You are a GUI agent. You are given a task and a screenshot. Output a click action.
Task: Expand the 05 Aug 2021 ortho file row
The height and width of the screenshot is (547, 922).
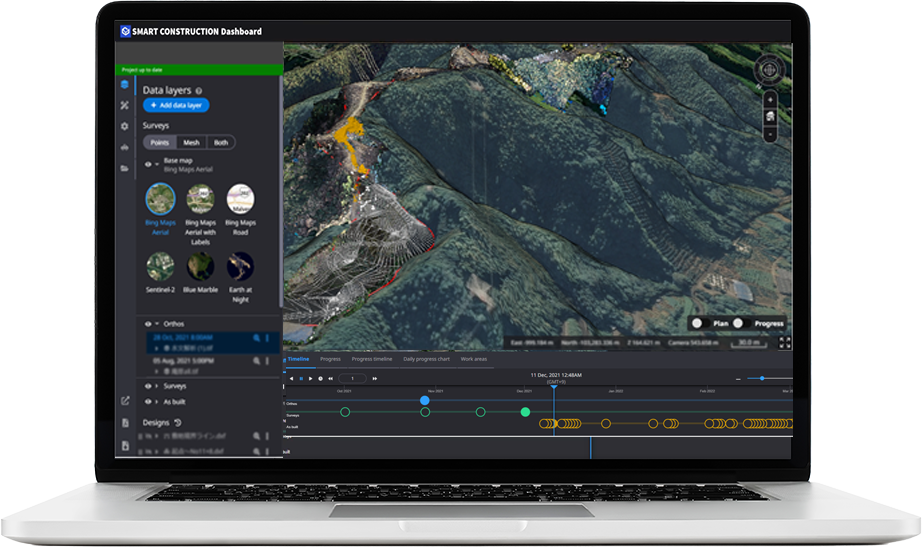156,371
